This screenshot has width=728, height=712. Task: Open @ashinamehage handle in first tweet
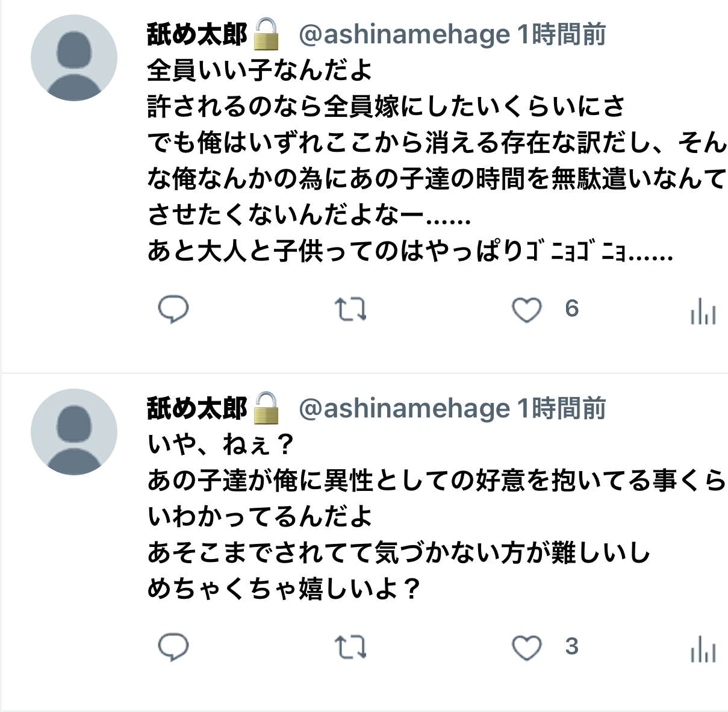405,35
